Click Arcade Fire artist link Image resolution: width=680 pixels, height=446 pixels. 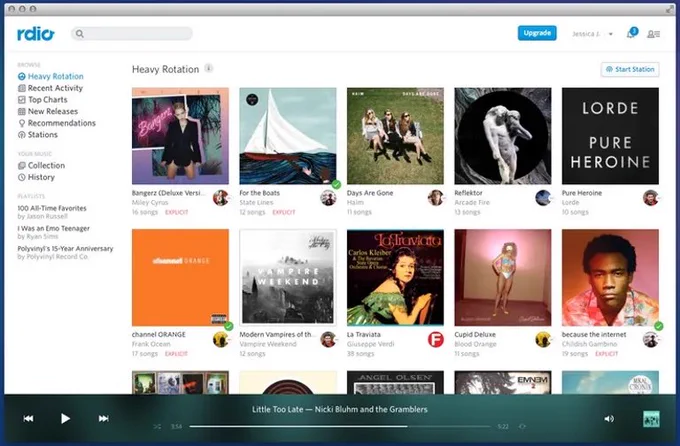click(x=472, y=203)
